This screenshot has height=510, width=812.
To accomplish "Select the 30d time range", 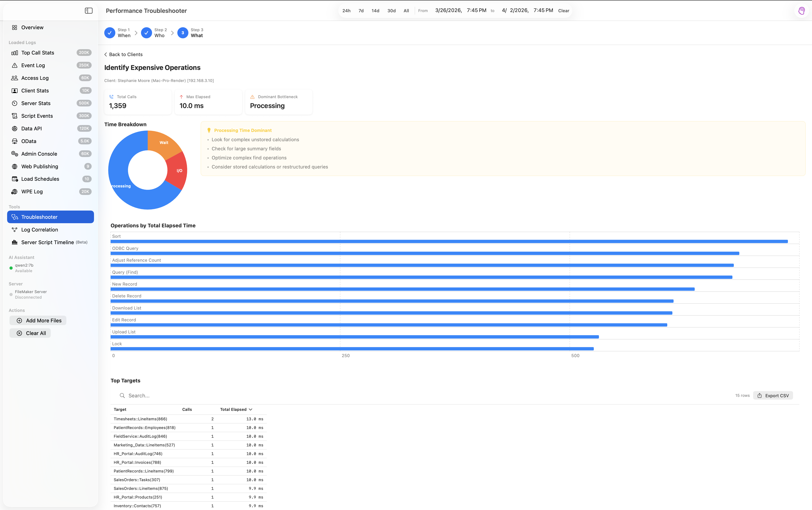I will (x=391, y=11).
